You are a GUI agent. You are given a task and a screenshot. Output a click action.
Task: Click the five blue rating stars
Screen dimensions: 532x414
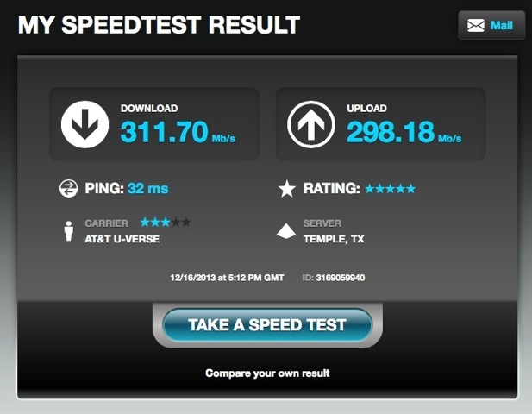click(x=391, y=188)
